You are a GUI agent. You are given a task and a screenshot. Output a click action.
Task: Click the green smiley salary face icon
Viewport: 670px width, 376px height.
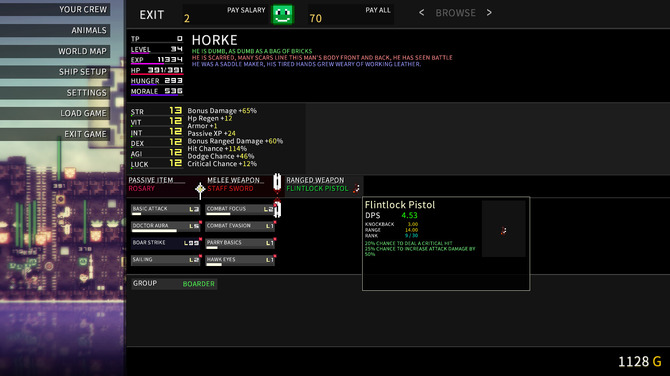[282, 15]
